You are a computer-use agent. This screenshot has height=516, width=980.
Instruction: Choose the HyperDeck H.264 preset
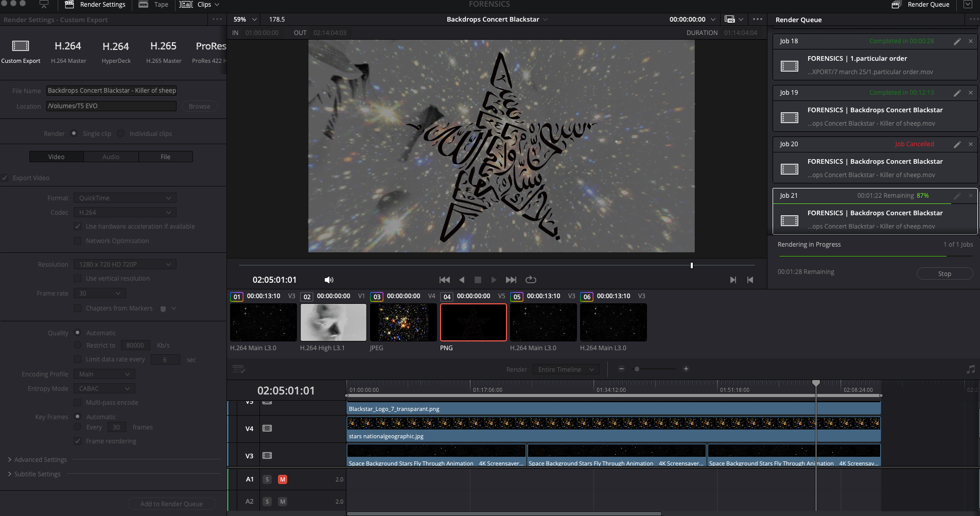click(x=116, y=52)
